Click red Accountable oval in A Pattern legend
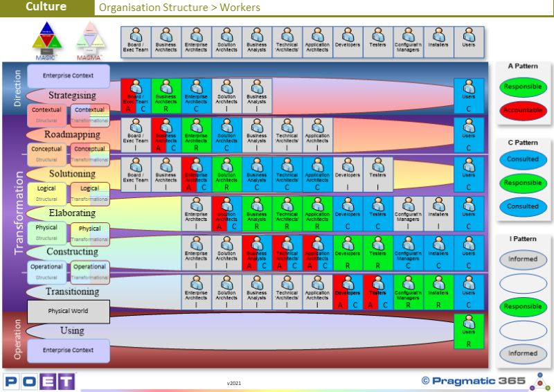Viewport: 554px width, 392px height. [523, 111]
